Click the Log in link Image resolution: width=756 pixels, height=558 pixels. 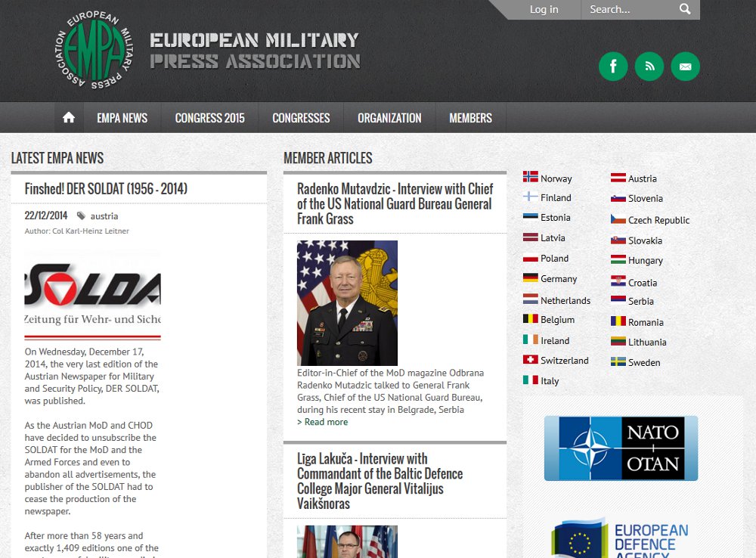pos(544,9)
